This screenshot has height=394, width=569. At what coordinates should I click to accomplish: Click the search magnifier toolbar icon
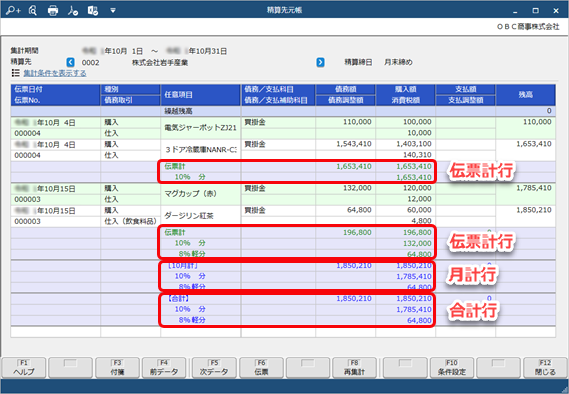point(33,11)
